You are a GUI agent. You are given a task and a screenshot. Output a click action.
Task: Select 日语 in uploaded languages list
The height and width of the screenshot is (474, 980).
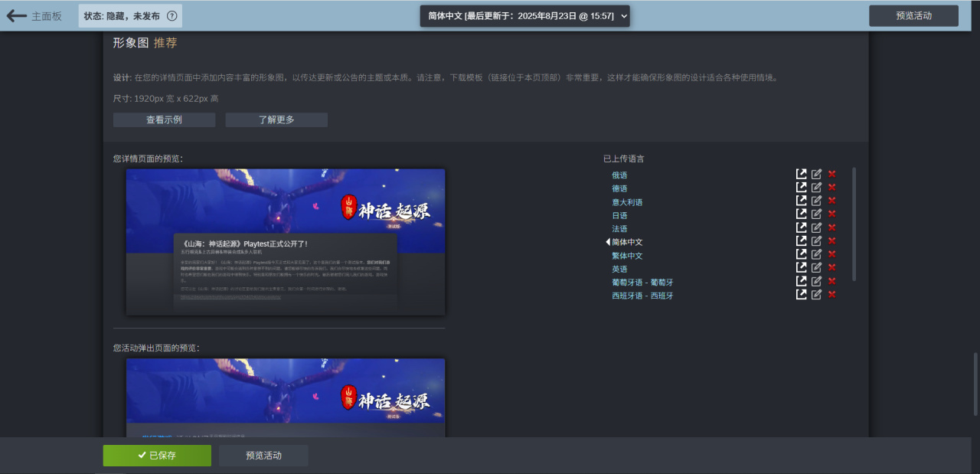pyautogui.click(x=619, y=215)
